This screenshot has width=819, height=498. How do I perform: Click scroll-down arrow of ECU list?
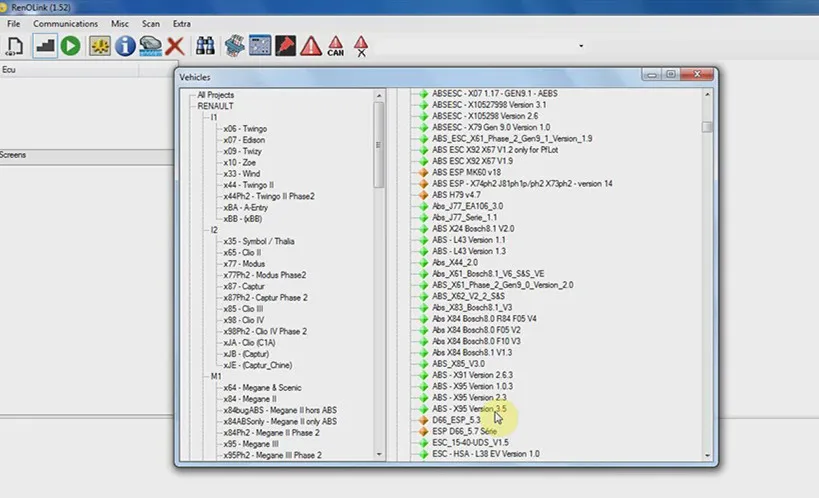pyautogui.click(x=707, y=455)
